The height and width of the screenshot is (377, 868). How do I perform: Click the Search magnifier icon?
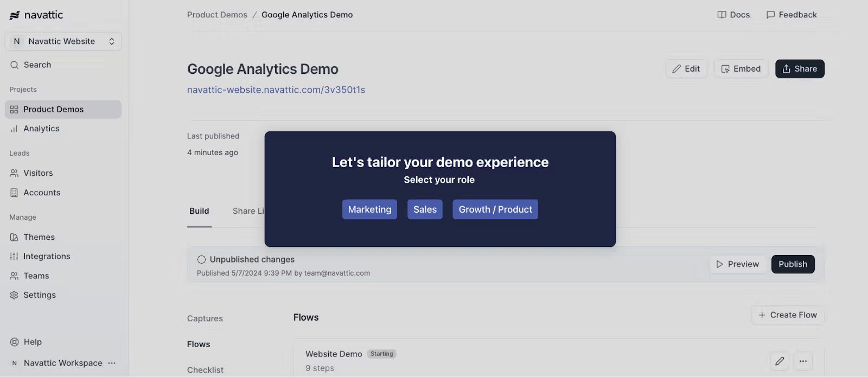pyautogui.click(x=15, y=65)
